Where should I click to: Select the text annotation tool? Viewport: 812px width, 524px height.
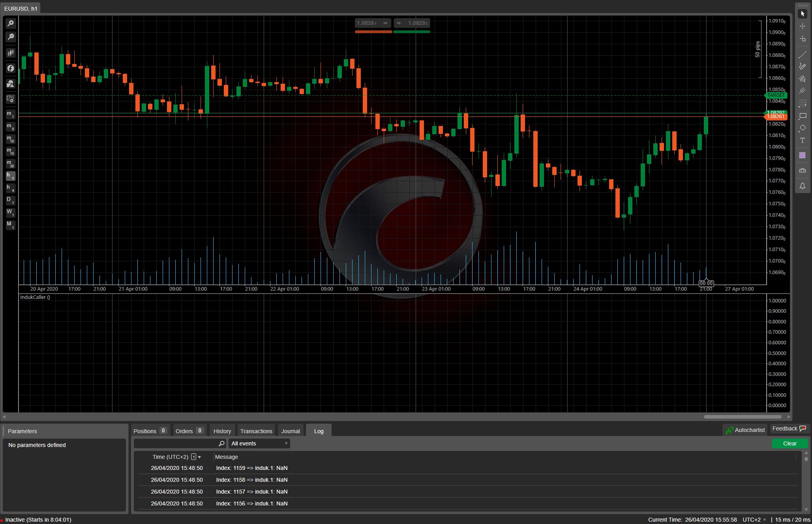click(x=803, y=141)
